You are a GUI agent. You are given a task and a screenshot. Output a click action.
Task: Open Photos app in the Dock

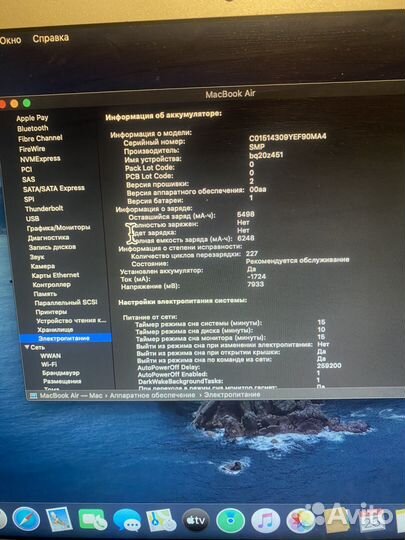tap(301, 522)
